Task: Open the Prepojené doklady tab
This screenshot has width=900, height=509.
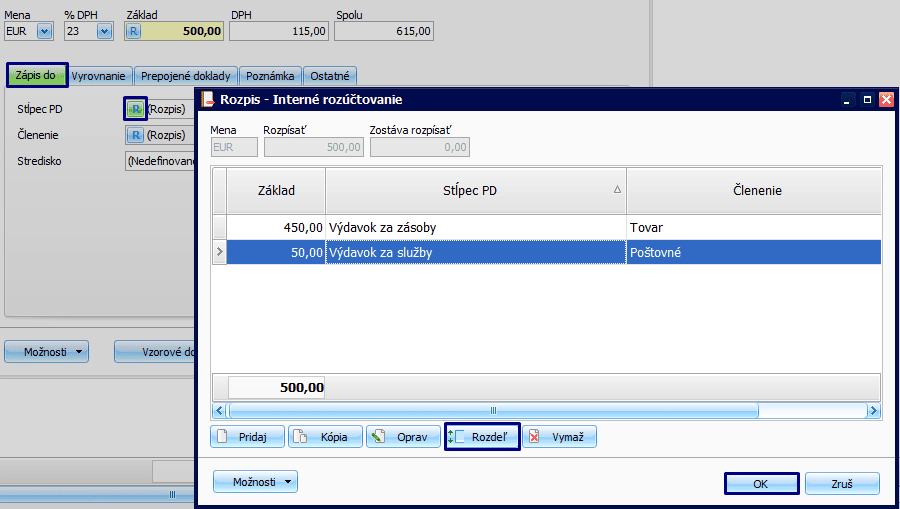Action: pos(187,76)
